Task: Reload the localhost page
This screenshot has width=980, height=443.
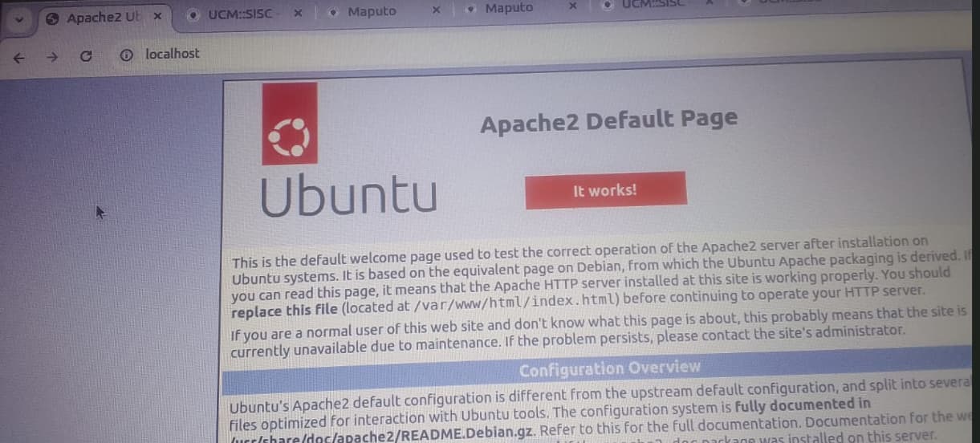Action: pos(87,57)
